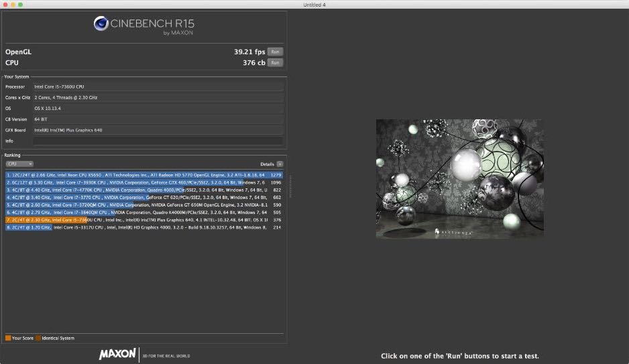Open the CPU ranking type dropdown
The image size is (629, 364).
pos(19,164)
